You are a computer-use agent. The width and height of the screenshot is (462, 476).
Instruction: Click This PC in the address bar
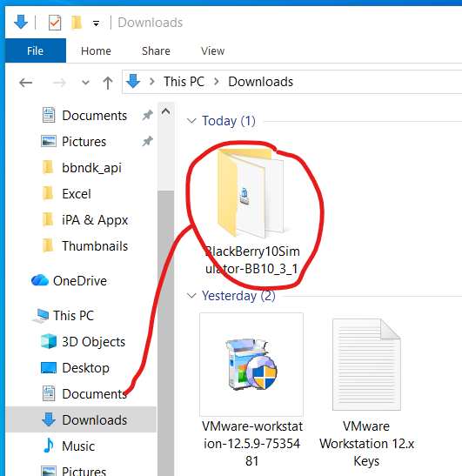(184, 81)
